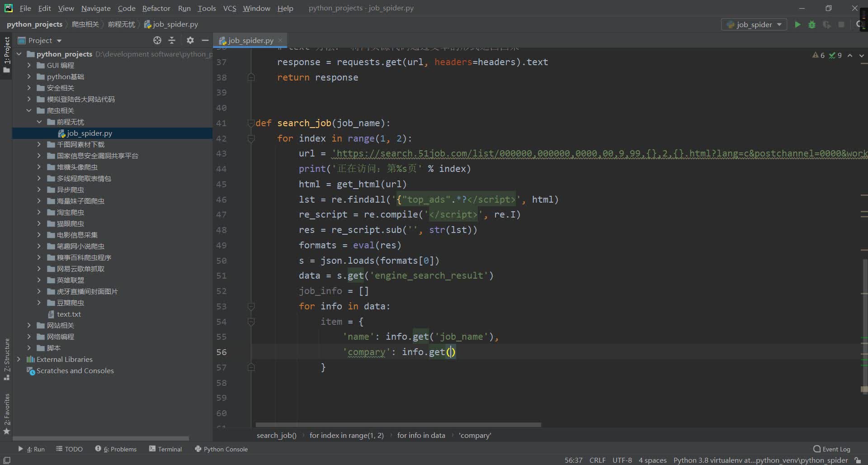Viewport: 868px width, 465px height.
Task: Open the TODO tool window
Action: coord(69,449)
